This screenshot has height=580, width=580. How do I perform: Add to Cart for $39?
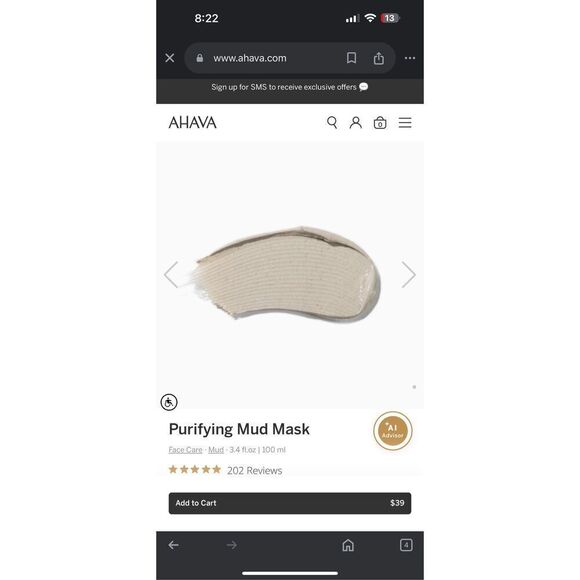pos(290,503)
